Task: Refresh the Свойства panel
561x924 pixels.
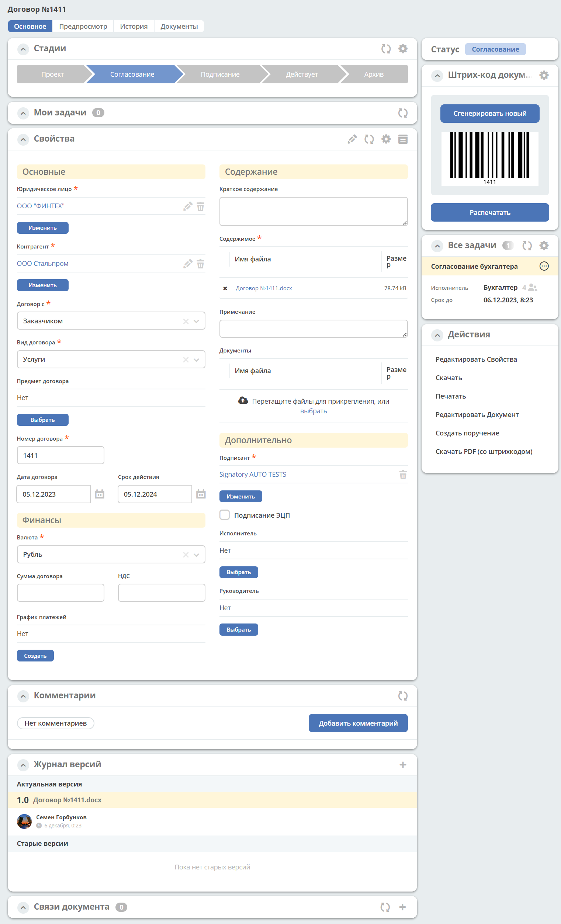Action: pos(369,139)
